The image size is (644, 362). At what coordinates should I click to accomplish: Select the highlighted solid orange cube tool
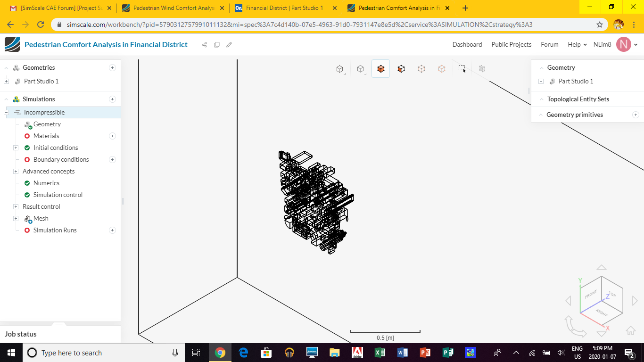coord(381,69)
